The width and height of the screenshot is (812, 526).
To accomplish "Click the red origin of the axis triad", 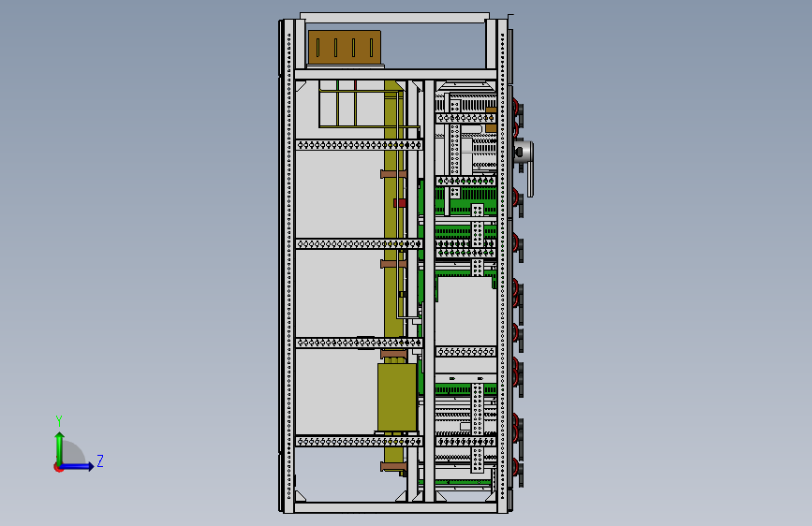I will coord(58,467).
